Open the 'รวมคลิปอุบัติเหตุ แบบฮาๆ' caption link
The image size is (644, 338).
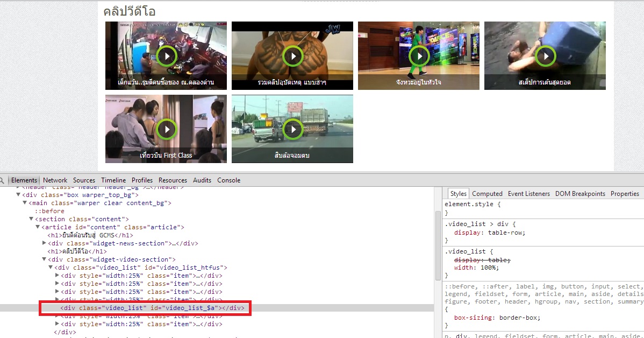292,82
